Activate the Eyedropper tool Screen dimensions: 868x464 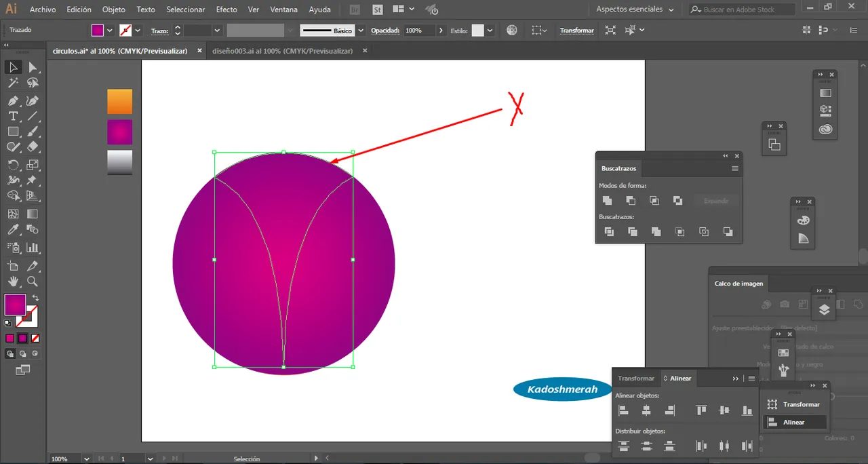coord(13,231)
